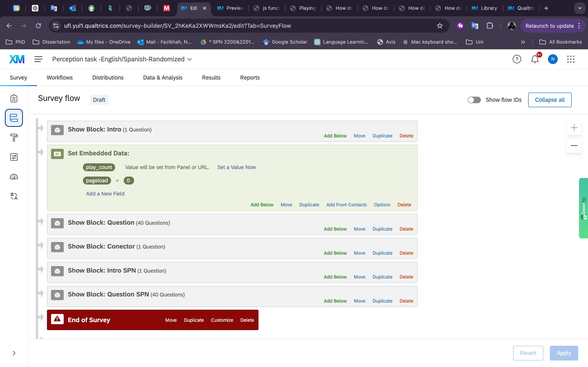This screenshot has width=588, height=367.
Task: Open Look and feel paint roller icon
Action: pyautogui.click(x=14, y=137)
